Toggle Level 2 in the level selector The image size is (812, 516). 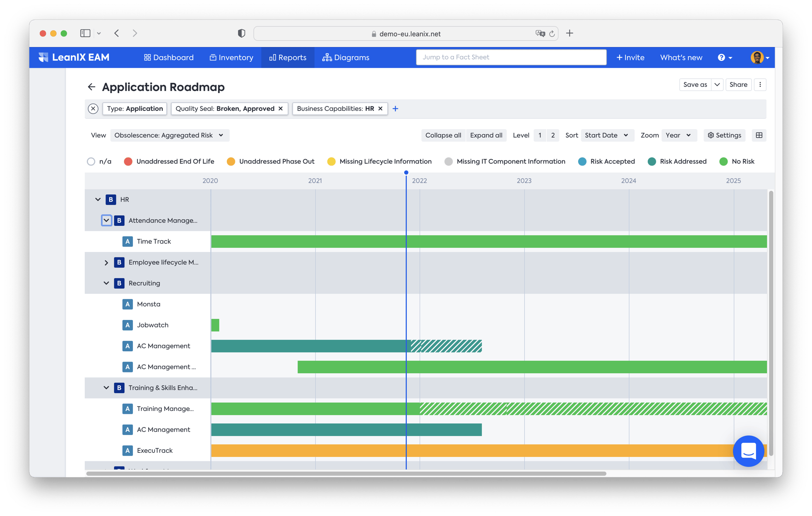point(553,135)
